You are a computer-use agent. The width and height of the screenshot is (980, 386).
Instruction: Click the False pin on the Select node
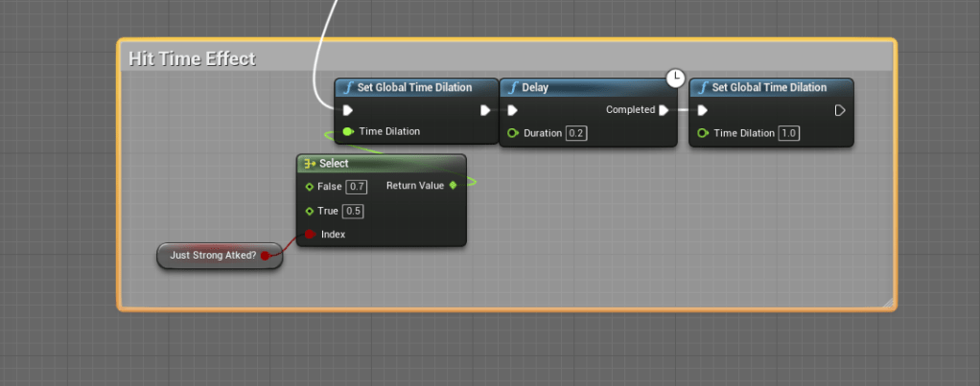tap(309, 186)
